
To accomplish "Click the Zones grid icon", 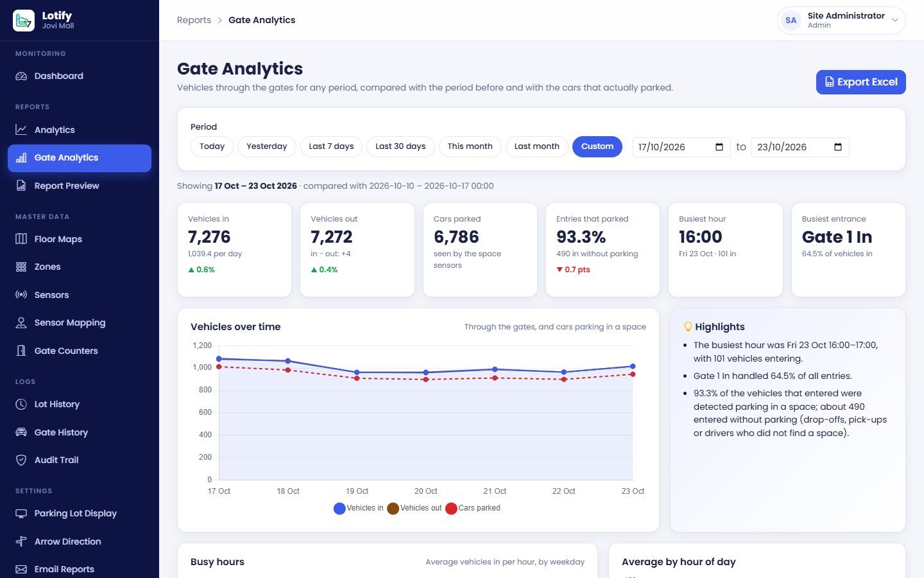I will click(21, 267).
